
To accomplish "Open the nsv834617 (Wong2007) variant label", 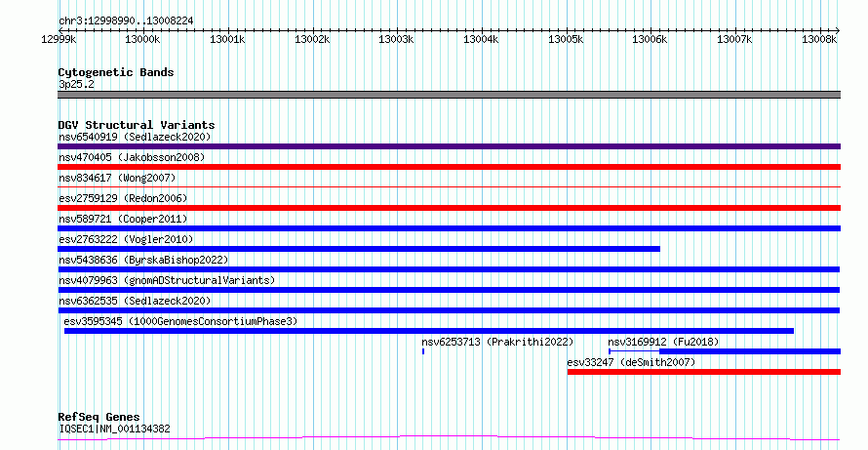I will (117, 178).
